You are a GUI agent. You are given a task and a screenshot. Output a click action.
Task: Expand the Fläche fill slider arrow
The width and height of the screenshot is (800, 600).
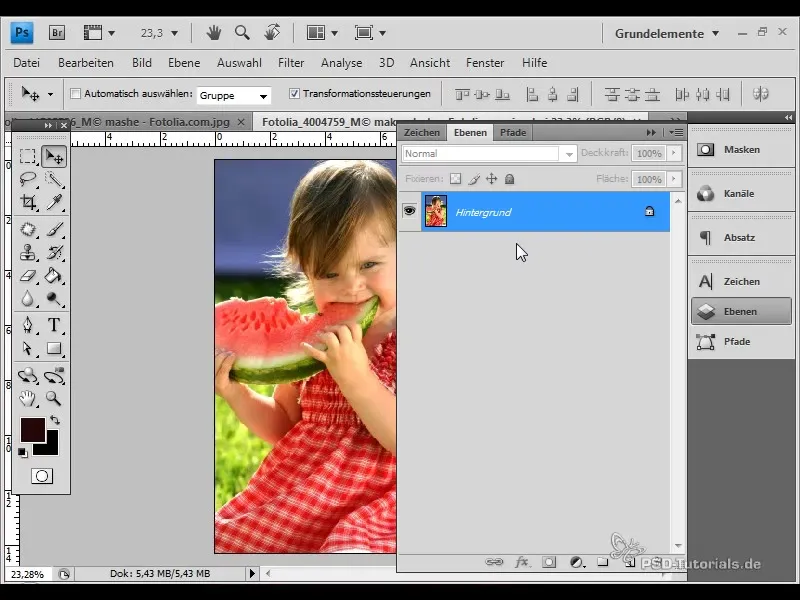pyautogui.click(x=674, y=179)
